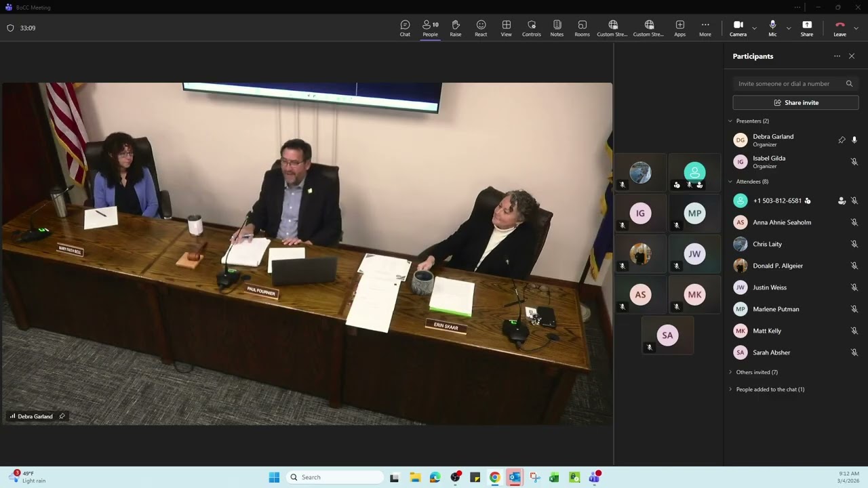Click the Invite someone or dial a number field

[x=795, y=83]
